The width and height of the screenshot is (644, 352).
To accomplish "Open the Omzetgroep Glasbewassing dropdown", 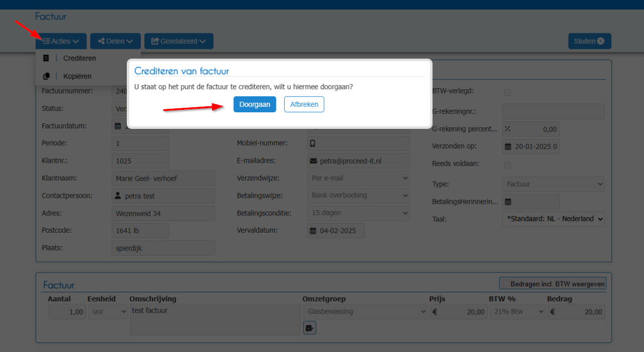I will pyautogui.click(x=365, y=312).
